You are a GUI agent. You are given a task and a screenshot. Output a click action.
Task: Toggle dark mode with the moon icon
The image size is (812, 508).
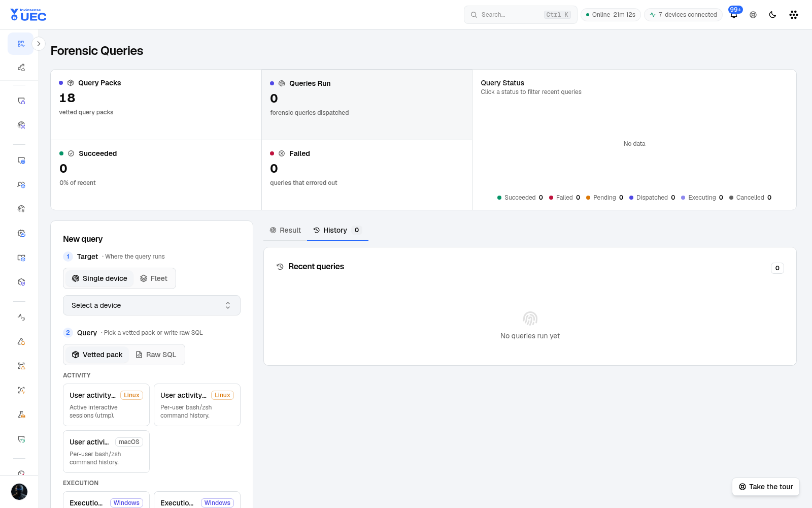coord(772,15)
